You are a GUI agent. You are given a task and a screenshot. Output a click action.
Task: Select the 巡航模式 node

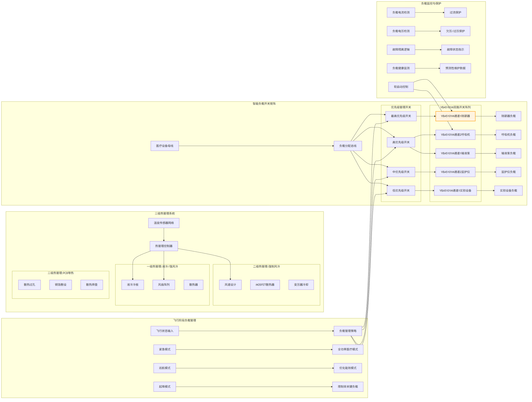(165, 368)
